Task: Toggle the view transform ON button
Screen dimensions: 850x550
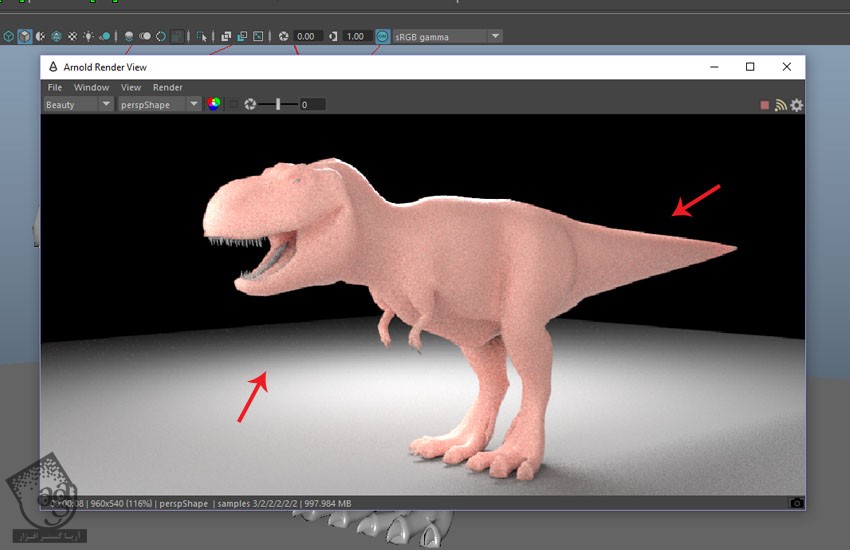Action: click(383, 36)
